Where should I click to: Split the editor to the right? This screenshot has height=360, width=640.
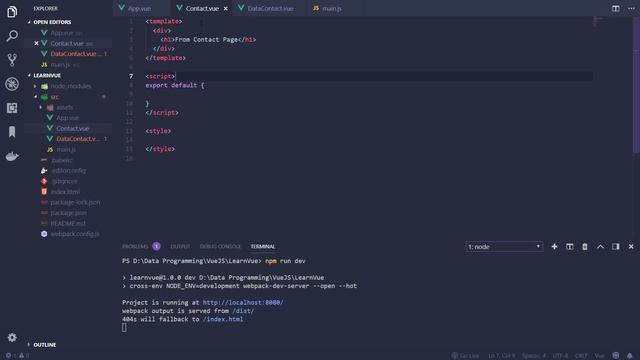tap(616, 8)
